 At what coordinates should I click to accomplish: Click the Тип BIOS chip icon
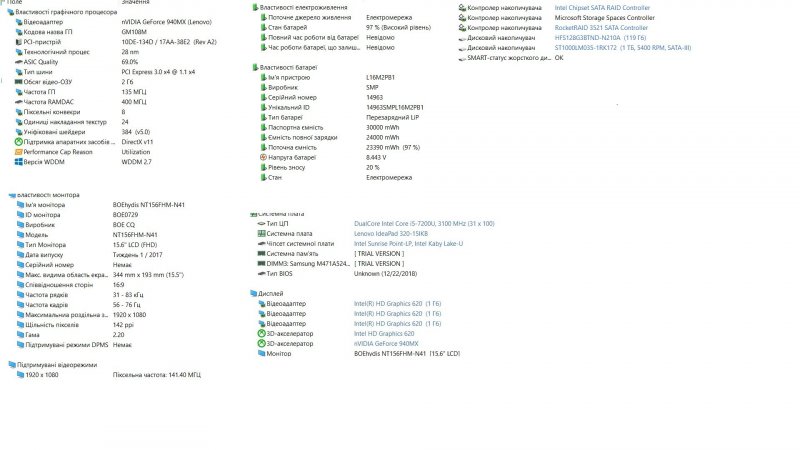[x=262, y=273]
